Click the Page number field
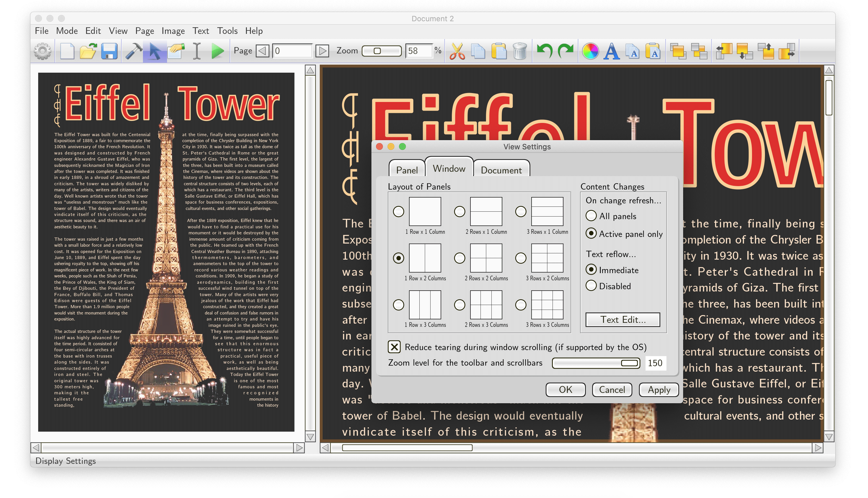This screenshot has height=498, width=868. [x=292, y=51]
